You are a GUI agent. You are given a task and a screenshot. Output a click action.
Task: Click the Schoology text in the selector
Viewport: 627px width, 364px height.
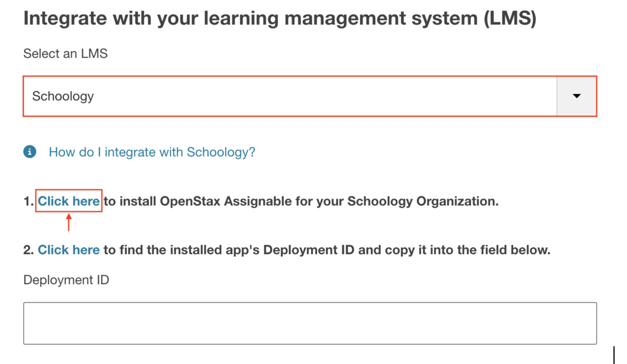click(62, 96)
